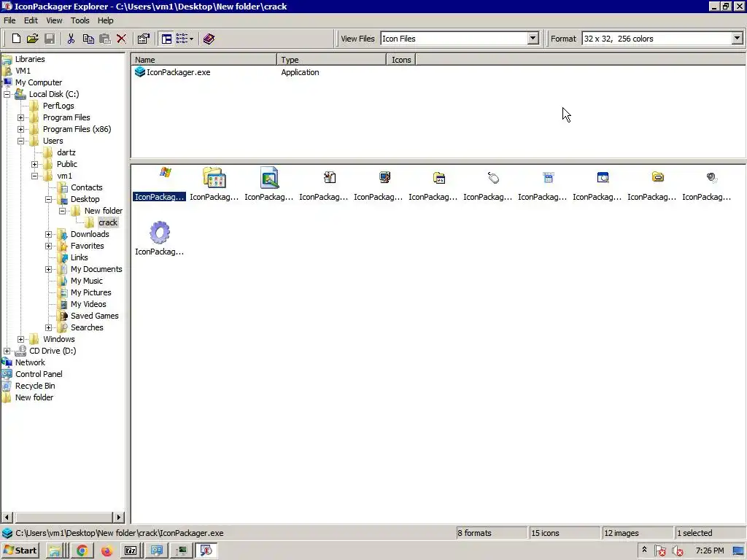Open the Help menu

[x=105, y=20]
